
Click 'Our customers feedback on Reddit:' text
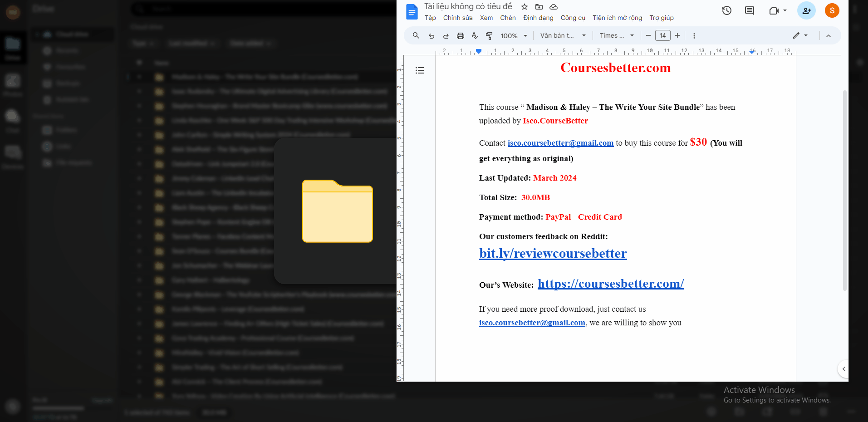pos(544,236)
